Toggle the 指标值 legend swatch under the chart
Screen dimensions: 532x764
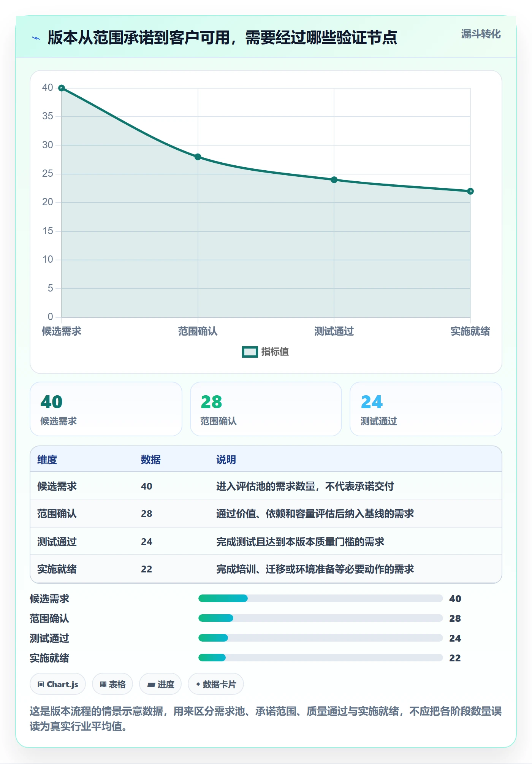coord(250,352)
